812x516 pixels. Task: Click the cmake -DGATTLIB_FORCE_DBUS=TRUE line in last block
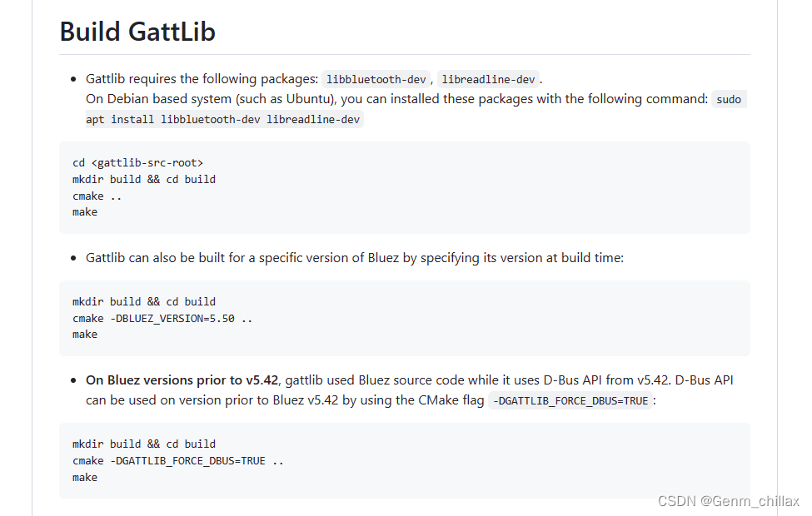coord(178,460)
